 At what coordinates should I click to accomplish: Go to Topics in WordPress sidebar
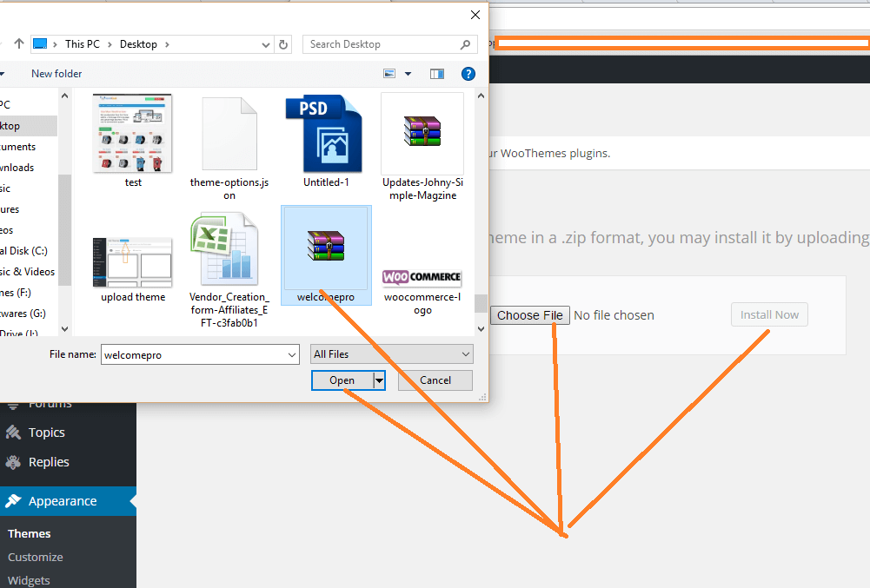(47, 433)
